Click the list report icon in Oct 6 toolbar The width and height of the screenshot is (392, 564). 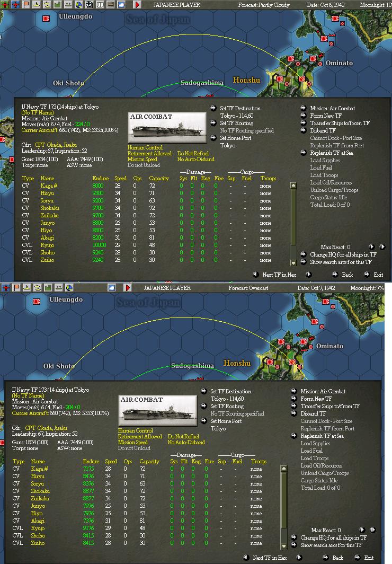[x=111, y=4]
